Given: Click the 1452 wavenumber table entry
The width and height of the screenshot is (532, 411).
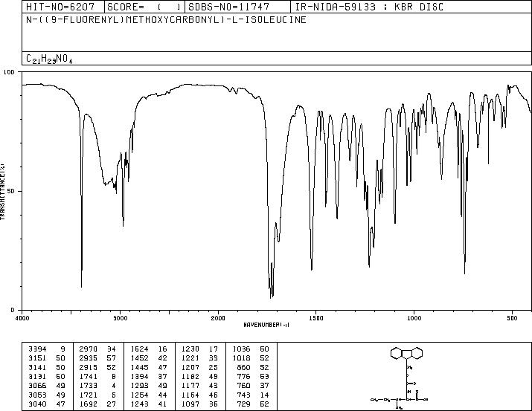Looking at the screenshot, I should [x=139, y=357].
